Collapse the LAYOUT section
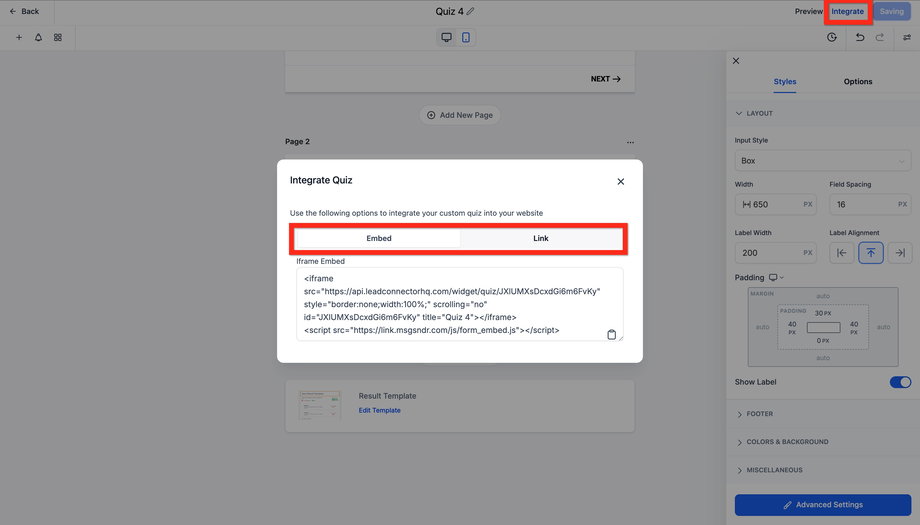This screenshot has width=920, height=525. click(754, 113)
